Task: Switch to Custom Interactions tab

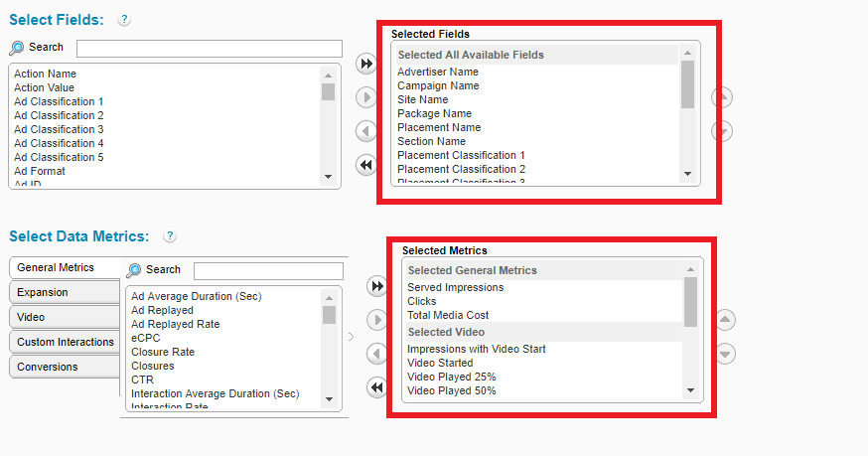Action: point(65,342)
